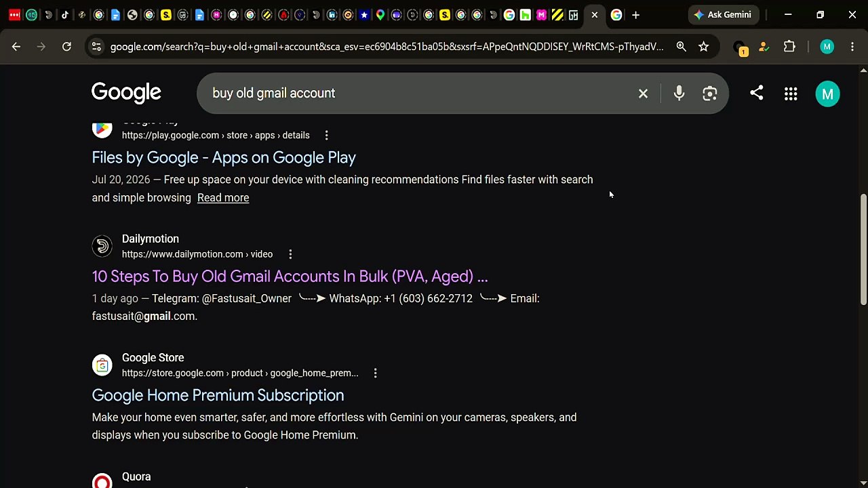Open 'Google Home Premium Subscription' result
This screenshot has width=868, height=488.
click(218, 395)
